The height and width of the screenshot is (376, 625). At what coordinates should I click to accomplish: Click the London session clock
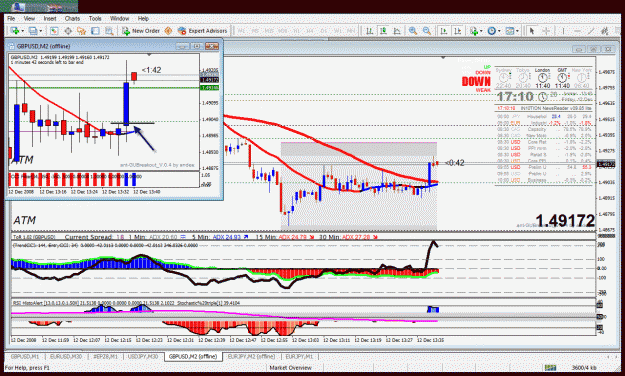pyautogui.click(x=542, y=78)
